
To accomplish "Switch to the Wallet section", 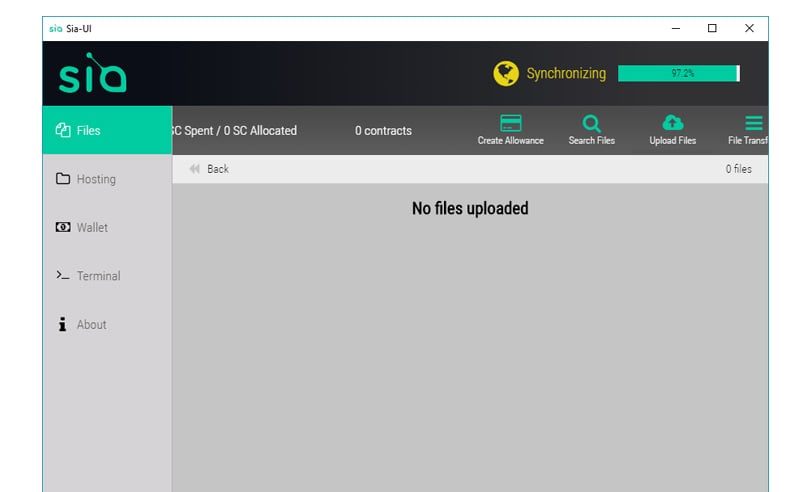I will pyautogui.click(x=107, y=227).
